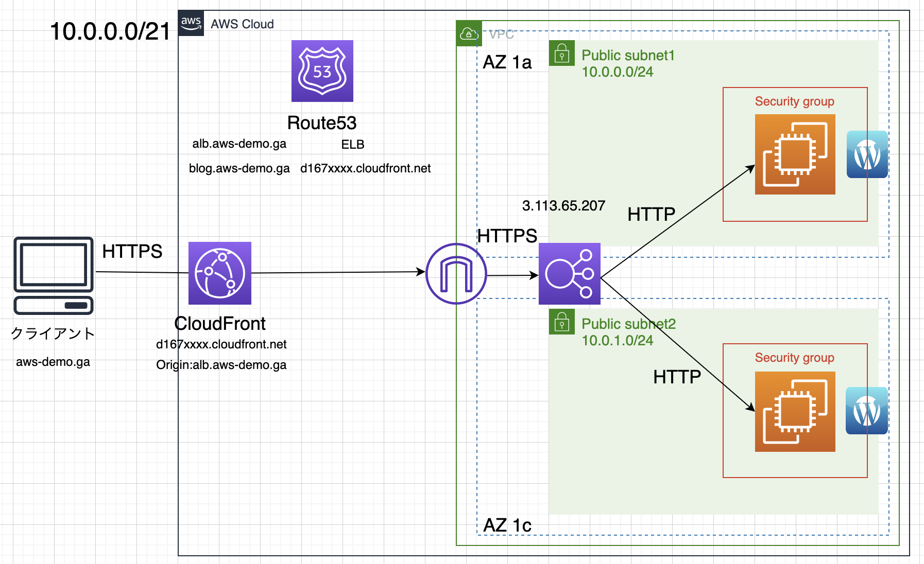Click the WordPress logo in AZ 1c

867,411
